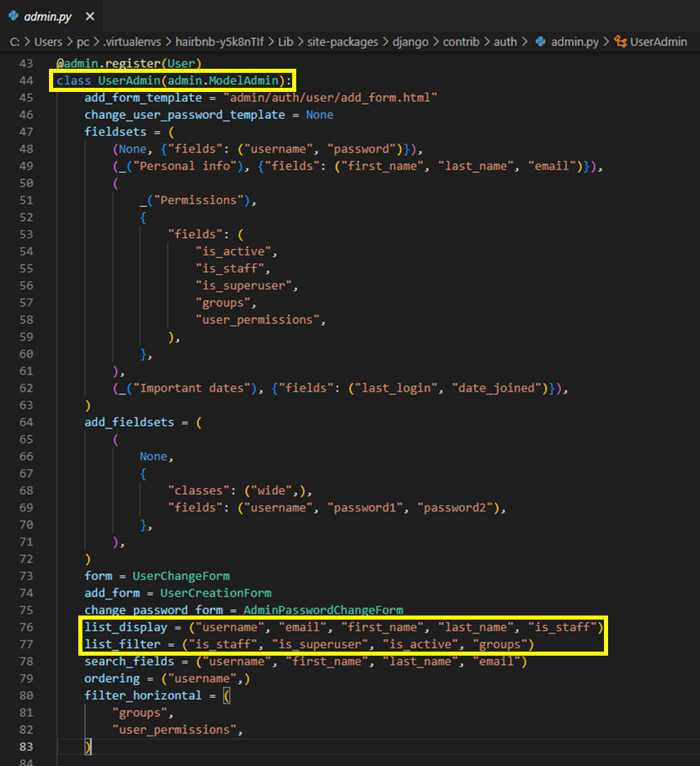Click the add_fieldsets variable name

pos(129,423)
